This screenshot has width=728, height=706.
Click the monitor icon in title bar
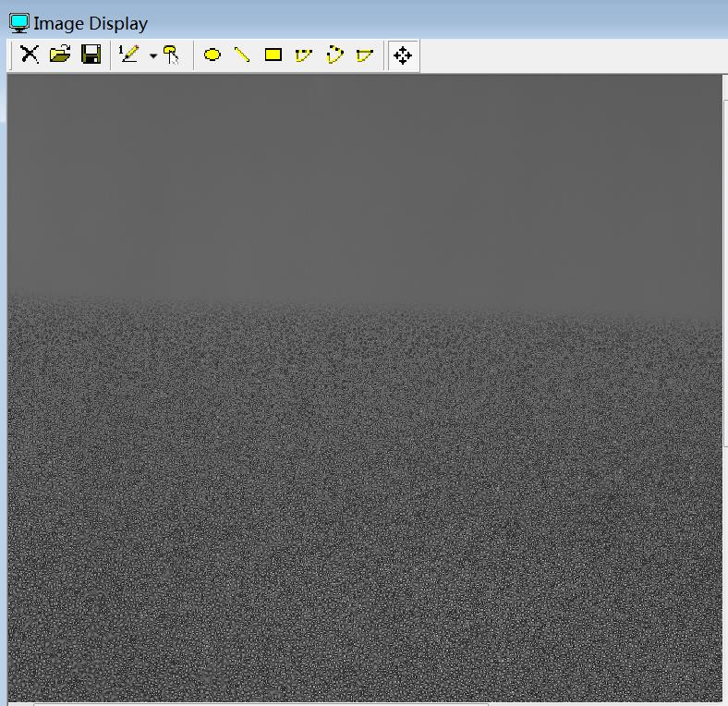coord(18,23)
